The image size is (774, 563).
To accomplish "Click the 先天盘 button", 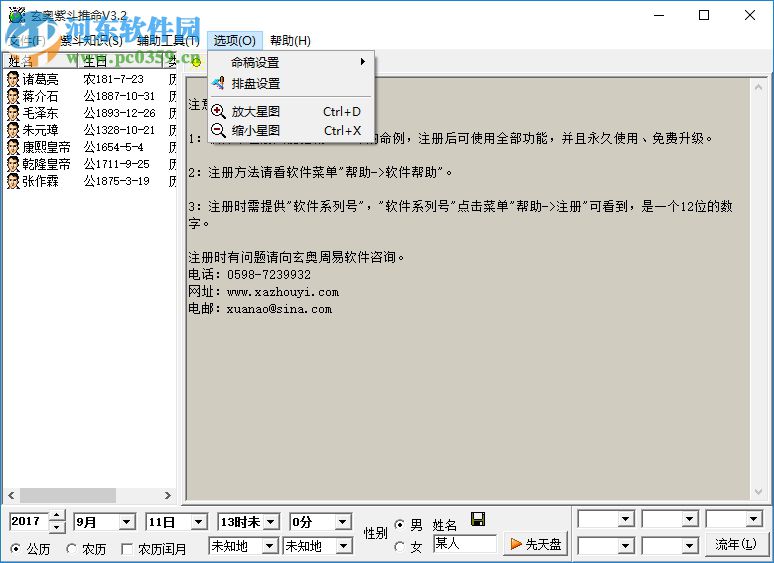I will (536, 544).
